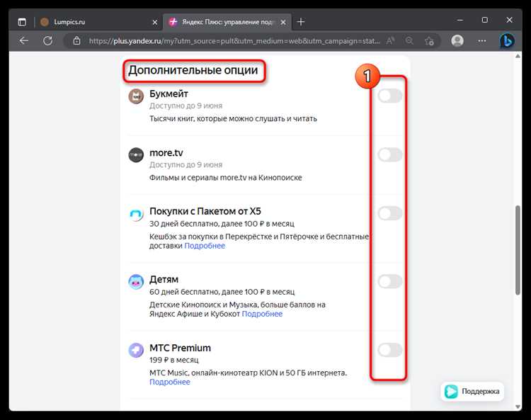Click the Детям title text
This screenshot has height=420, width=531.
click(164, 280)
